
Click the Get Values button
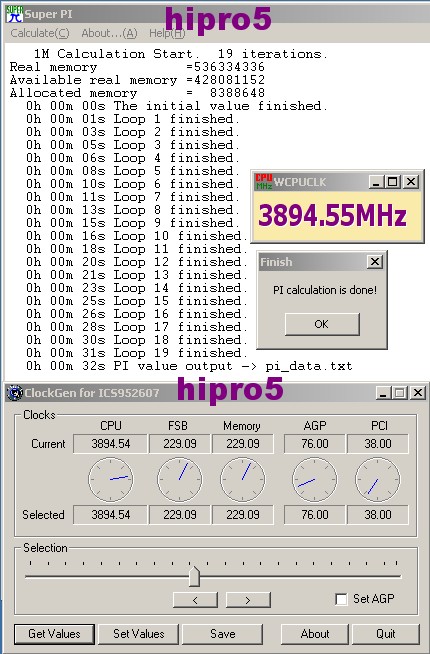(x=54, y=634)
